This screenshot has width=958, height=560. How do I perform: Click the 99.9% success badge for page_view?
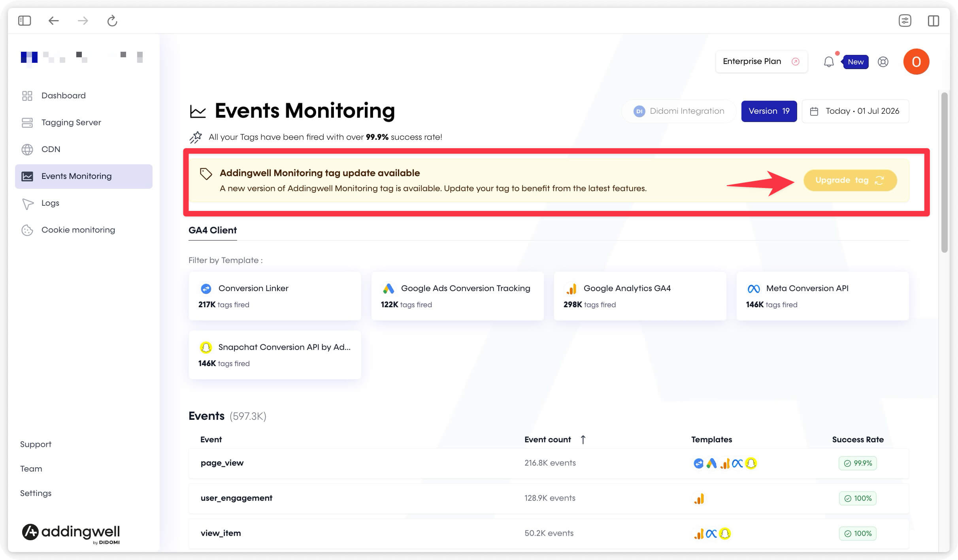coord(858,463)
